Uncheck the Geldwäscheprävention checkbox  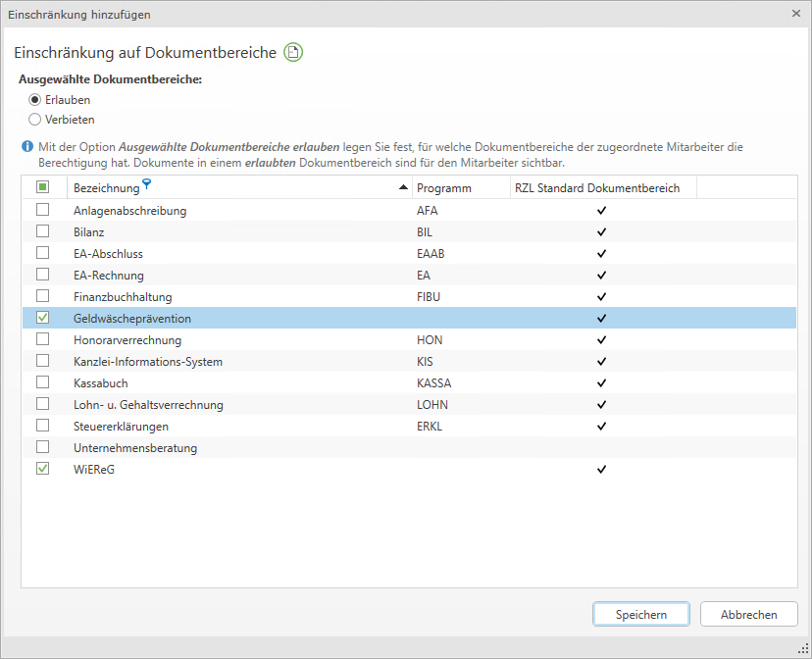43,318
